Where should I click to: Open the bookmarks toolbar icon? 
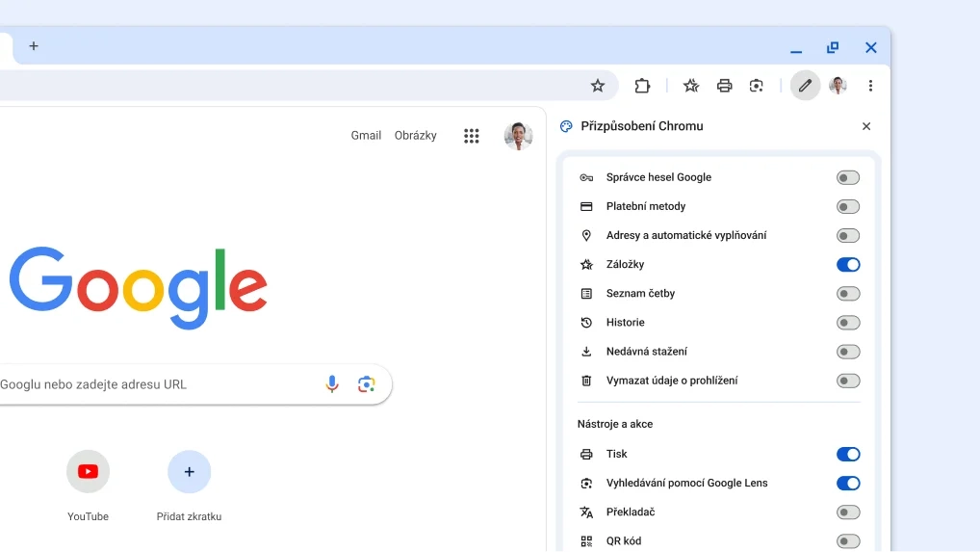[691, 86]
